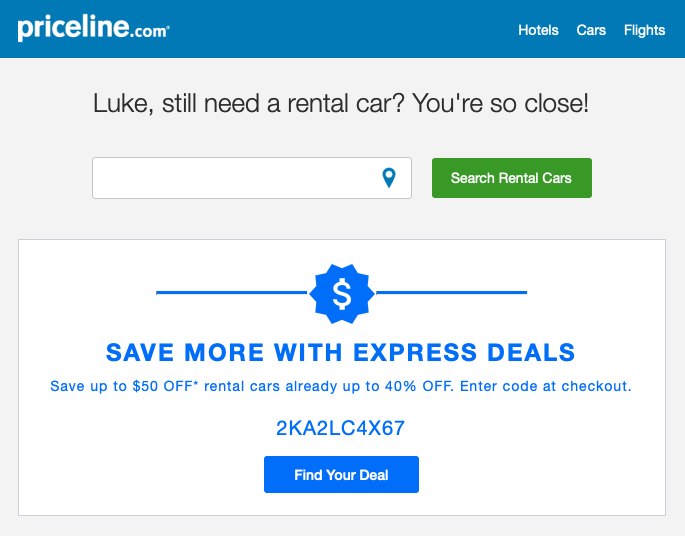
Task: Click the blue line left of dollar badge
Action: (232, 292)
